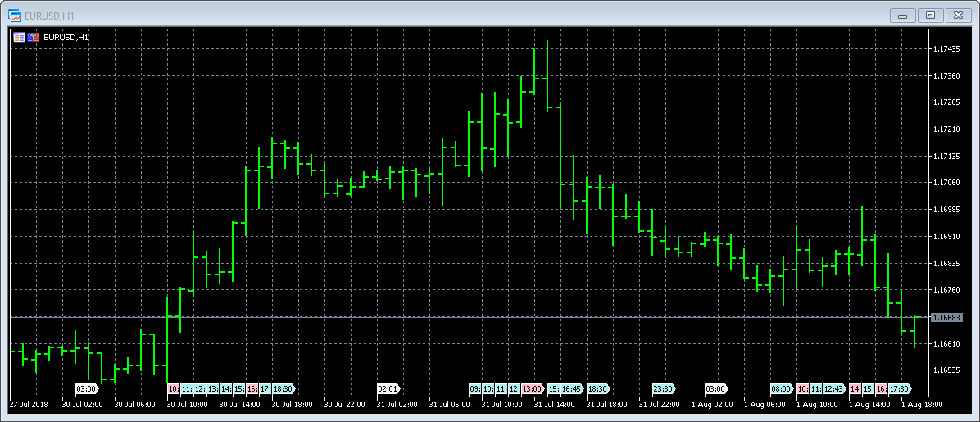
Task: Click the 1.16835 price axis label
Action: point(946,263)
